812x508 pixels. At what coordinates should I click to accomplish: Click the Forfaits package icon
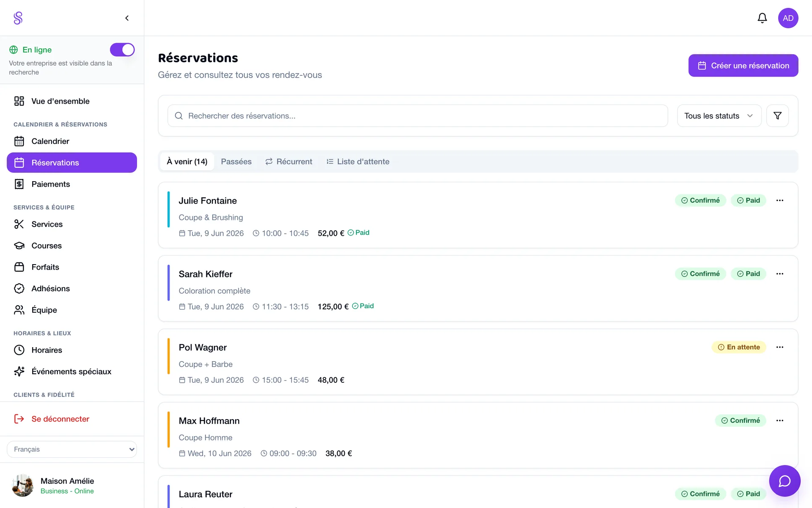tap(19, 267)
